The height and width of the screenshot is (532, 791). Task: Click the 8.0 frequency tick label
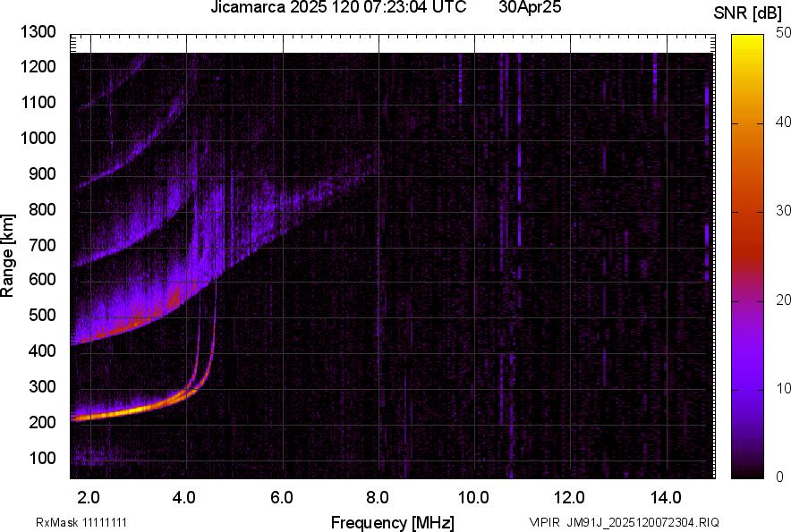378,498
